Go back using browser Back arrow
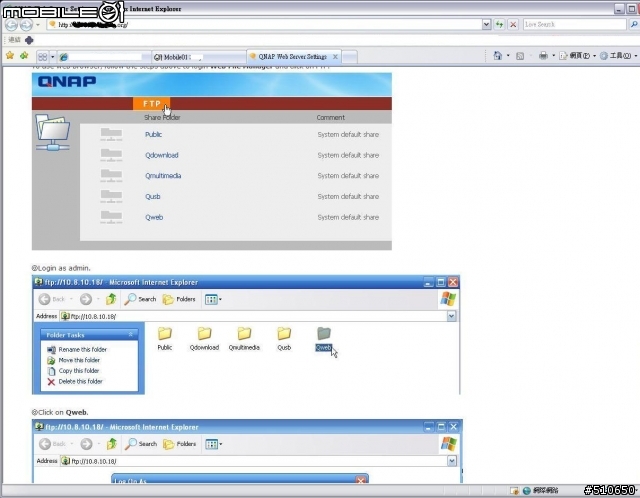 11,25
